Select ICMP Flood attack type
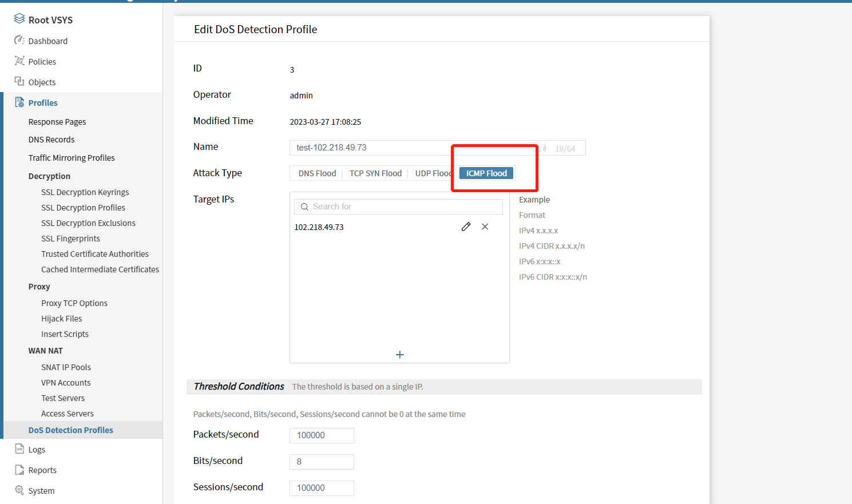 click(486, 173)
